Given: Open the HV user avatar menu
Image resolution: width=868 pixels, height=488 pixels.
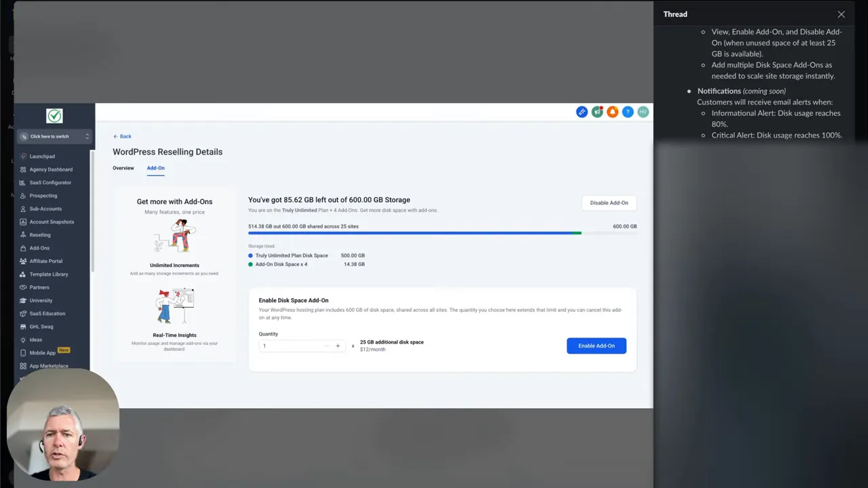Looking at the screenshot, I should tap(643, 112).
